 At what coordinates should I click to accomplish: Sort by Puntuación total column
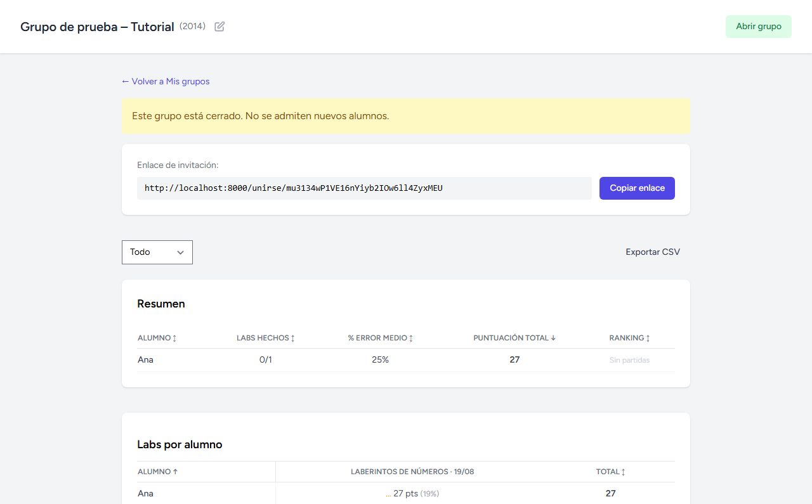pos(514,338)
